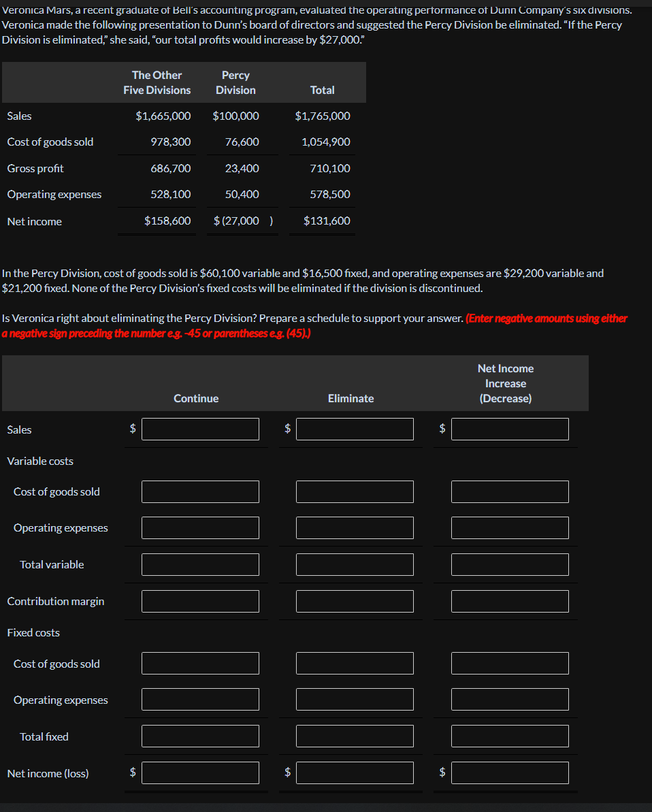The height and width of the screenshot is (812, 652).
Task: Focus variable Operating expenses Eliminate field
Action: 355,527
